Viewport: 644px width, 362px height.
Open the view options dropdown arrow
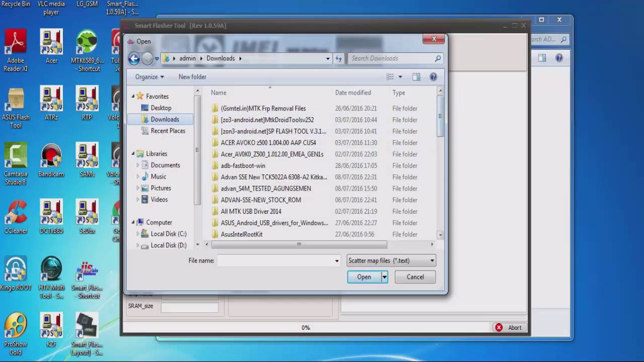400,77
